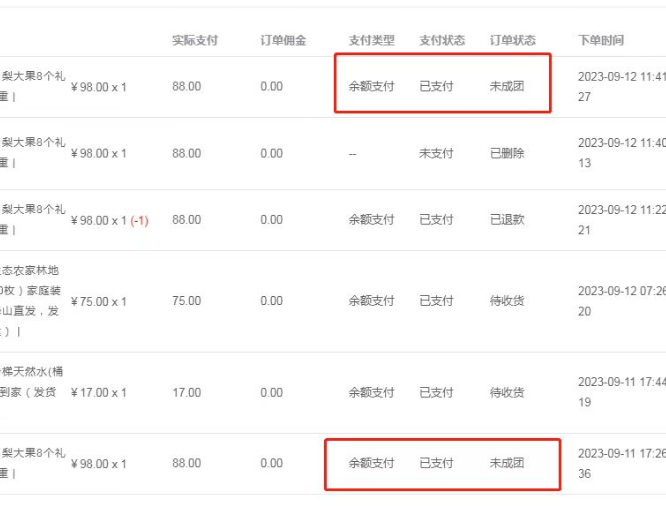666x525 pixels.
Task: Click 未支付 payment status cell
Action: (x=436, y=153)
